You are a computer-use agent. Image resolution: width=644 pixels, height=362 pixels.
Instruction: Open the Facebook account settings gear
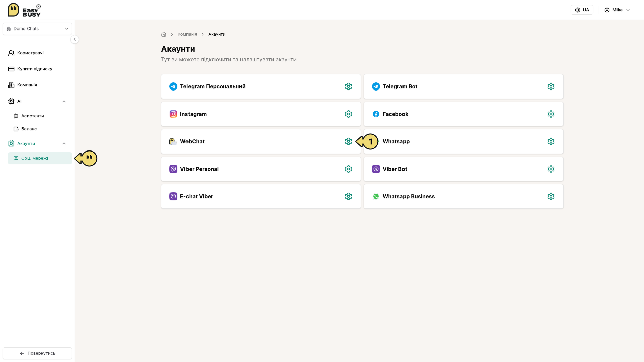(551, 114)
